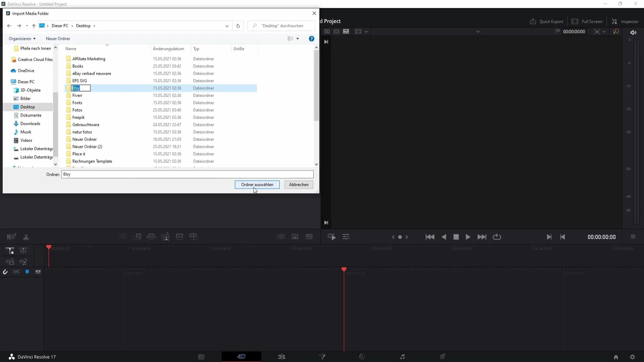Jump to the last frame button
Image resolution: width=644 pixels, height=362 pixels.
click(482, 237)
